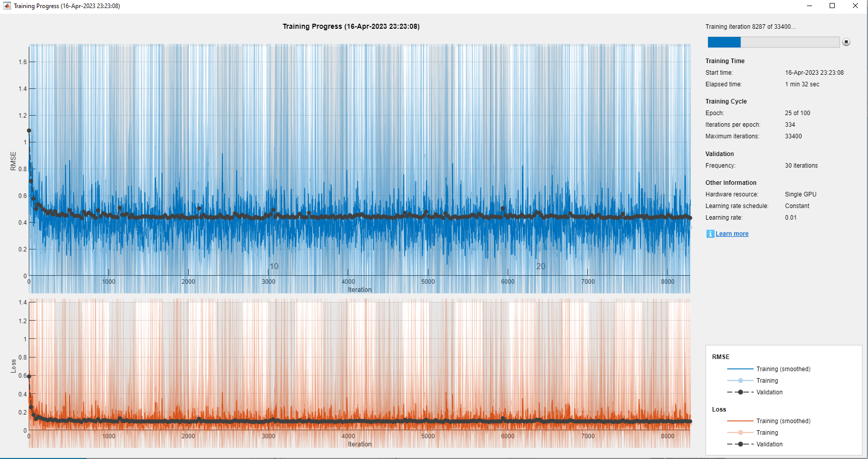Select first validation point on RMSE plot
The height and width of the screenshot is (459, 868).
[29, 131]
